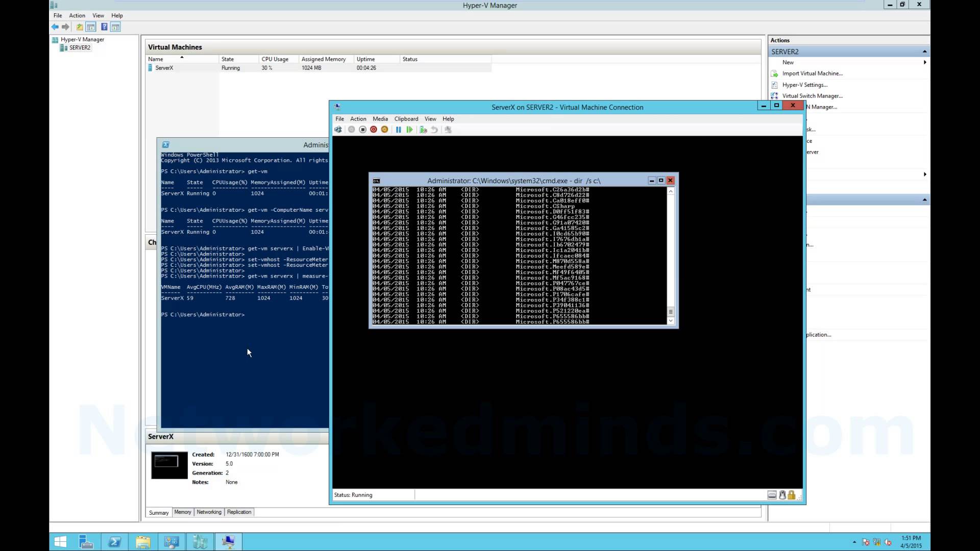
Task: Expand the View submenu arrow in Actions pane
Action: pyautogui.click(x=925, y=174)
